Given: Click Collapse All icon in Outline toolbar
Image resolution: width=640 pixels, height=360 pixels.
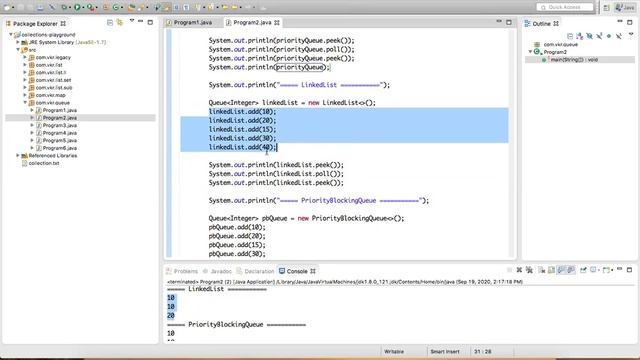Looking at the screenshot, I should [x=570, y=36].
